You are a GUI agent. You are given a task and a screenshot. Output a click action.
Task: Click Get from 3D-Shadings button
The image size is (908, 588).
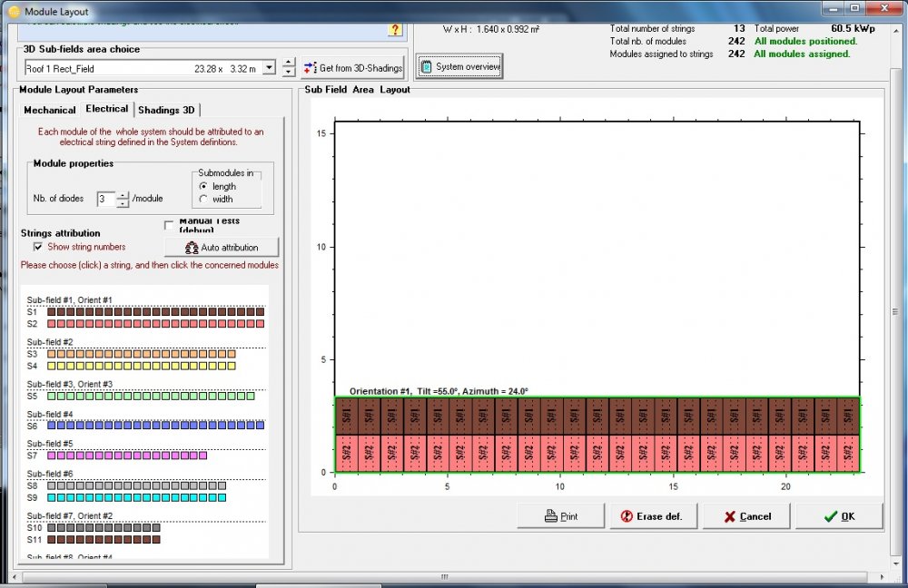tap(352, 68)
